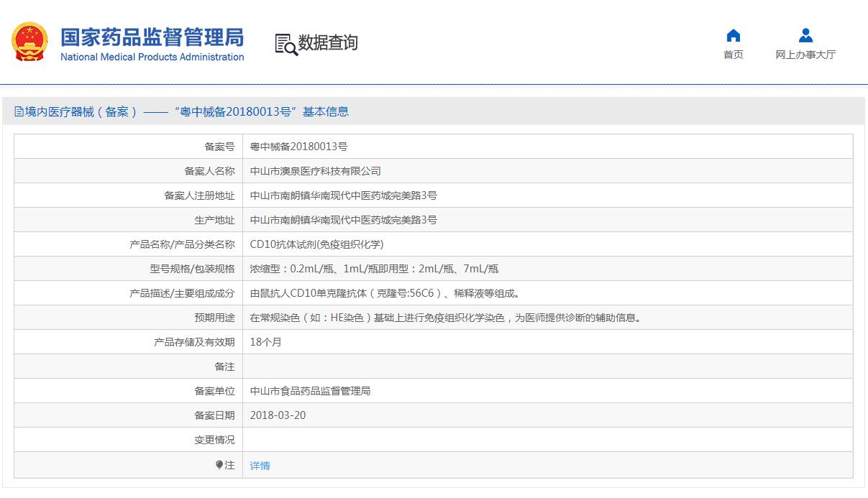
Task: Click the 备案日期 row label
Action: coord(214,415)
